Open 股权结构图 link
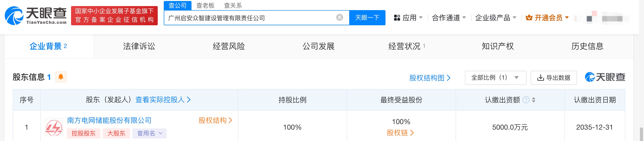Viewport: 644px width, 141px height. coord(430,78)
